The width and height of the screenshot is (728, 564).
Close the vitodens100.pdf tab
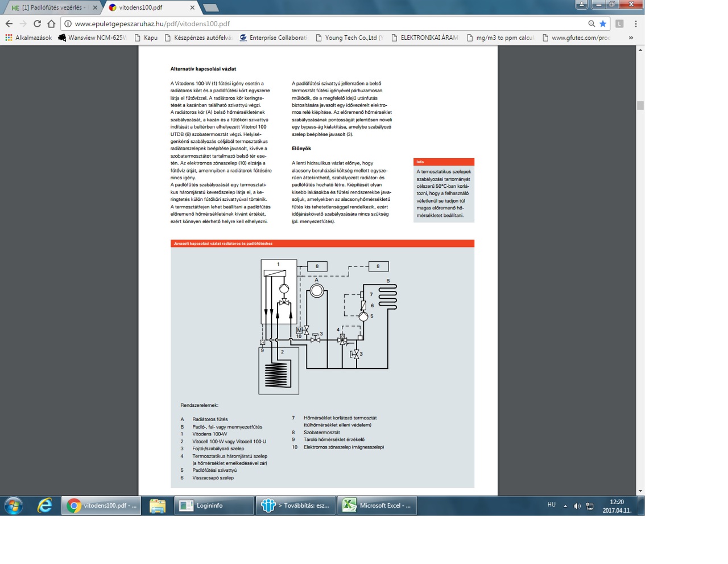click(192, 7)
